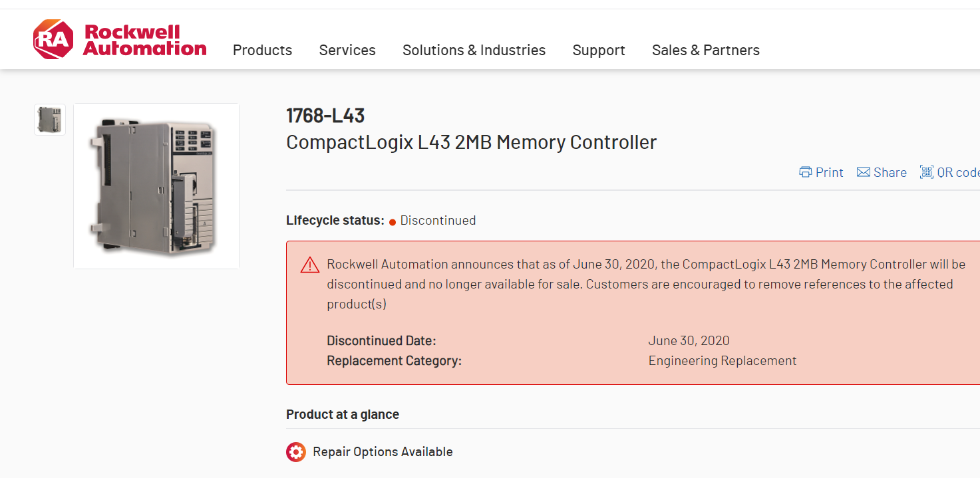Viewport: 980px width, 478px height.
Task: Open the Sales & Partners menu
Action: [705, 51]
